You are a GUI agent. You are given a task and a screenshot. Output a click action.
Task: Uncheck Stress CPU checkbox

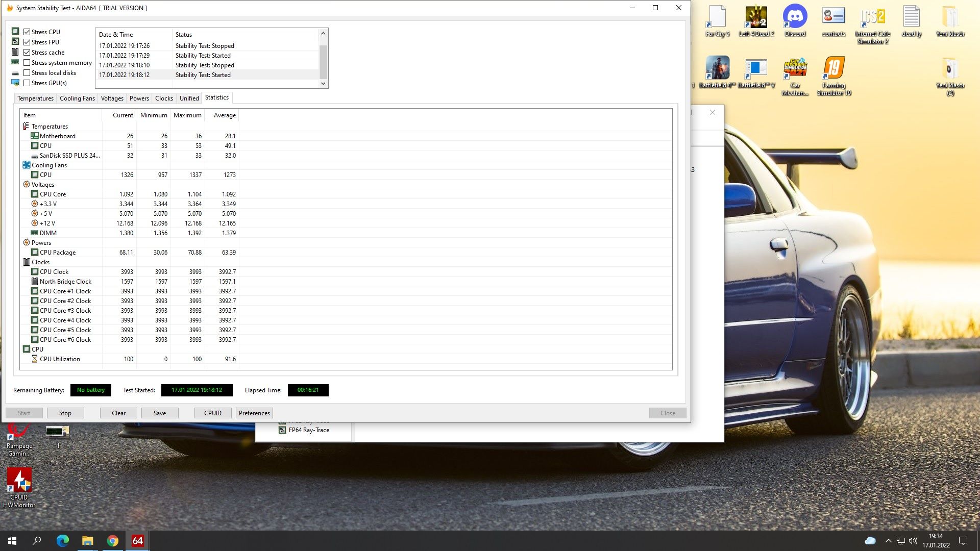(x=27, y=32)
